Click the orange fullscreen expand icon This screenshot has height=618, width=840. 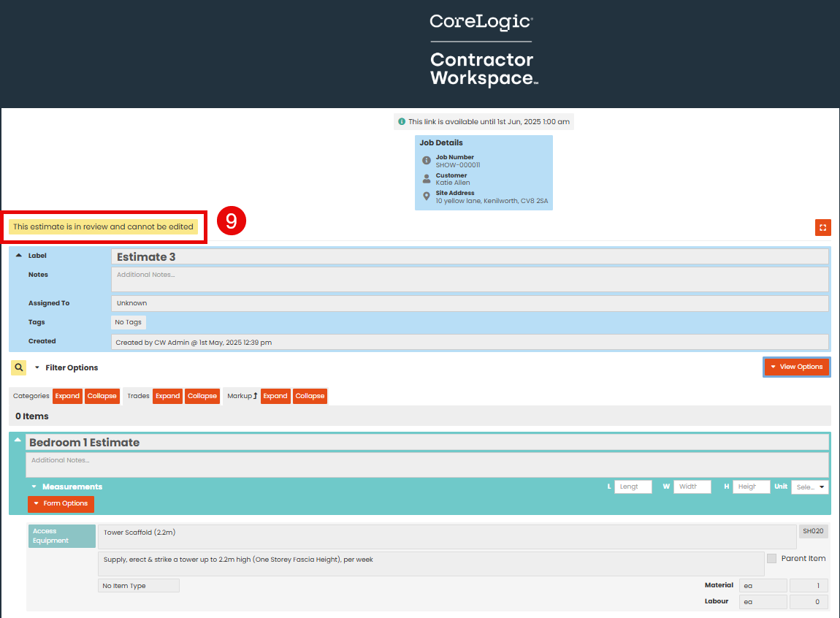(x=823, y=228)
